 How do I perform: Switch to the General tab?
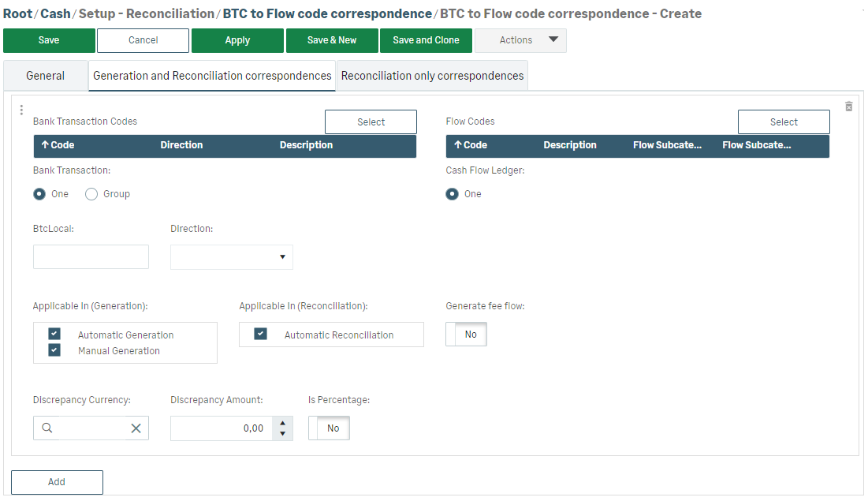(x=45, y=76)
